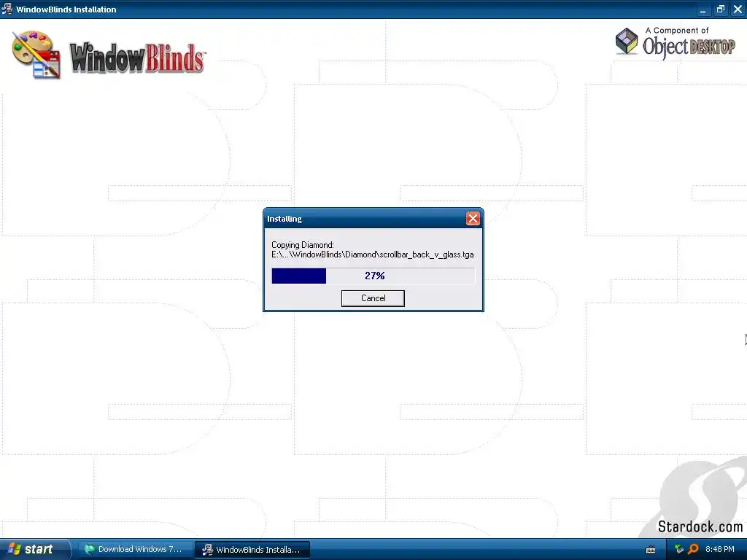Click the green network tray icon

679,549
